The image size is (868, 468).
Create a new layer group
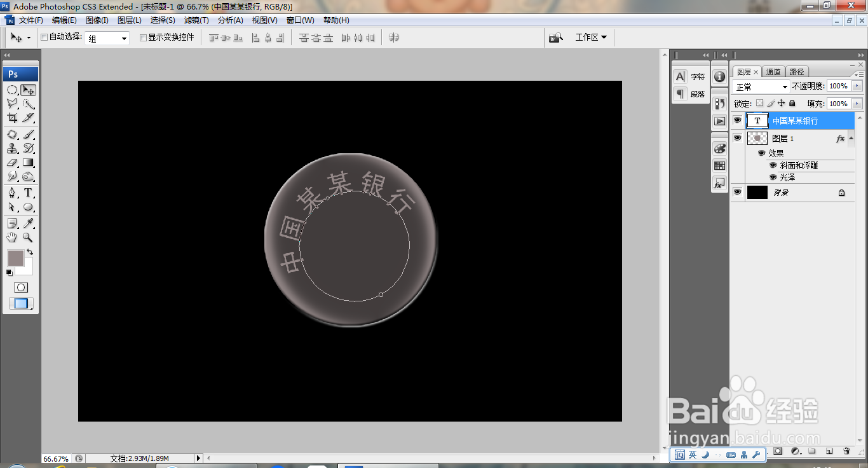(812, 451)
